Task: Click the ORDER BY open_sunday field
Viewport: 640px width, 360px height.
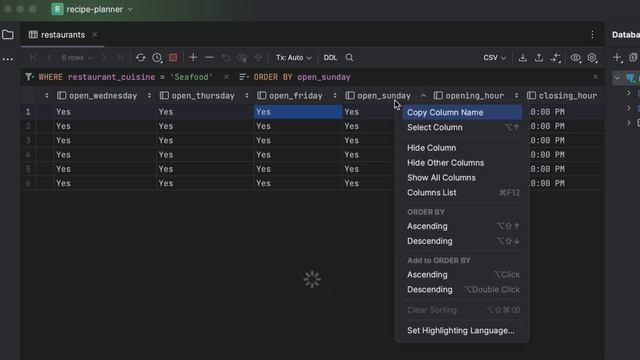Action: [x=302, y=77]
